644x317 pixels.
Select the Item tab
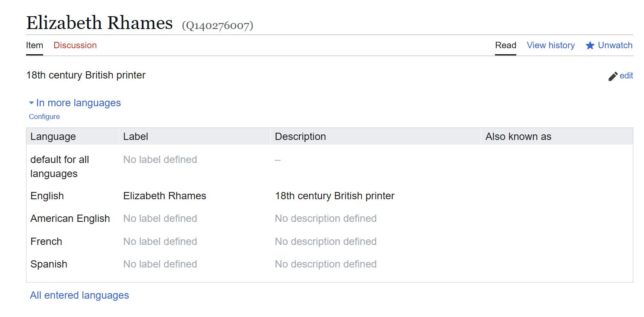[35, 45]
